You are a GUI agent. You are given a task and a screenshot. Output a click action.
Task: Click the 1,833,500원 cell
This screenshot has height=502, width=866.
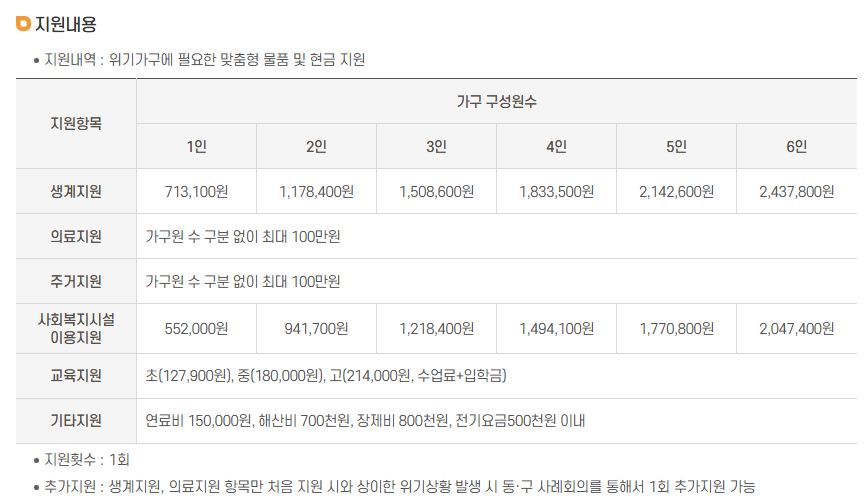[x=556, y=192]
